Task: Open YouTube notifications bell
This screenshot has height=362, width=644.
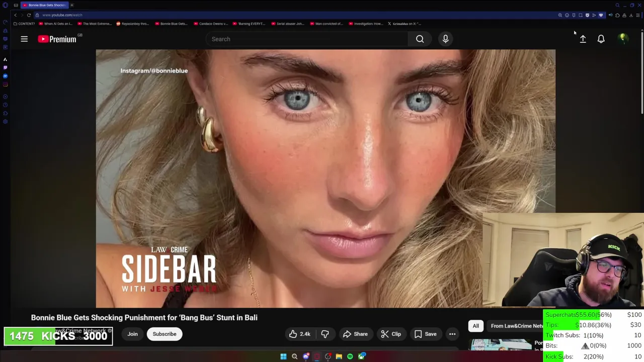Action: (601, 39)
